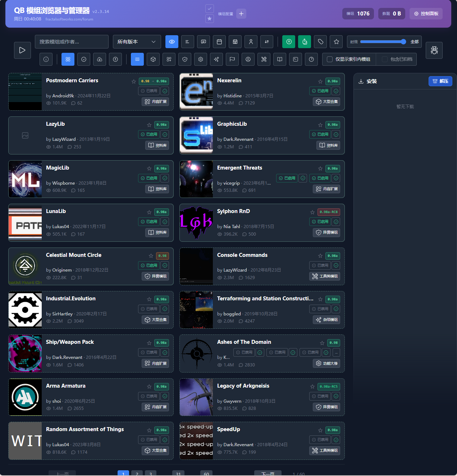Select the comment bubble filter icon
The width and height of the screenshot is (457, 476).
(x=204, y=42)
